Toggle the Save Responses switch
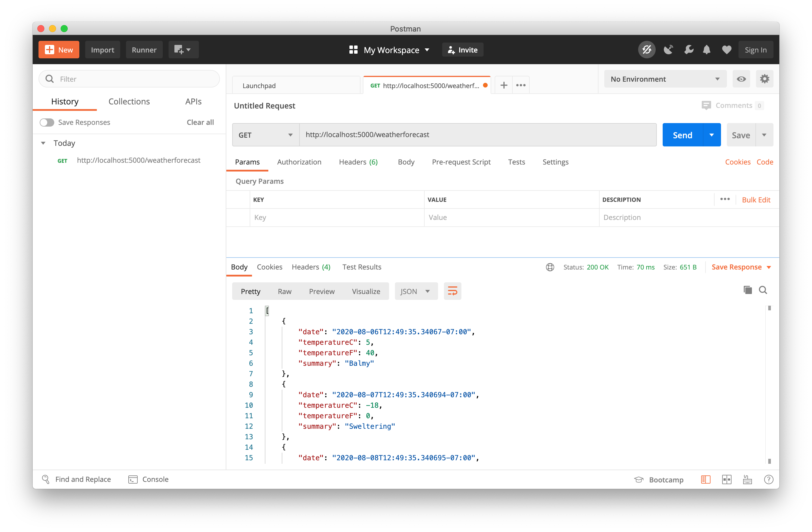This screenshot has width=812, height=532. pyautogui.click(x=47, y=122)
